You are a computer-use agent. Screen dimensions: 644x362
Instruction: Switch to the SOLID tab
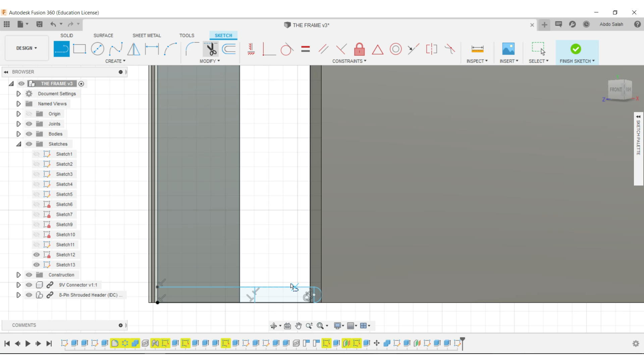tap(66, 35)
